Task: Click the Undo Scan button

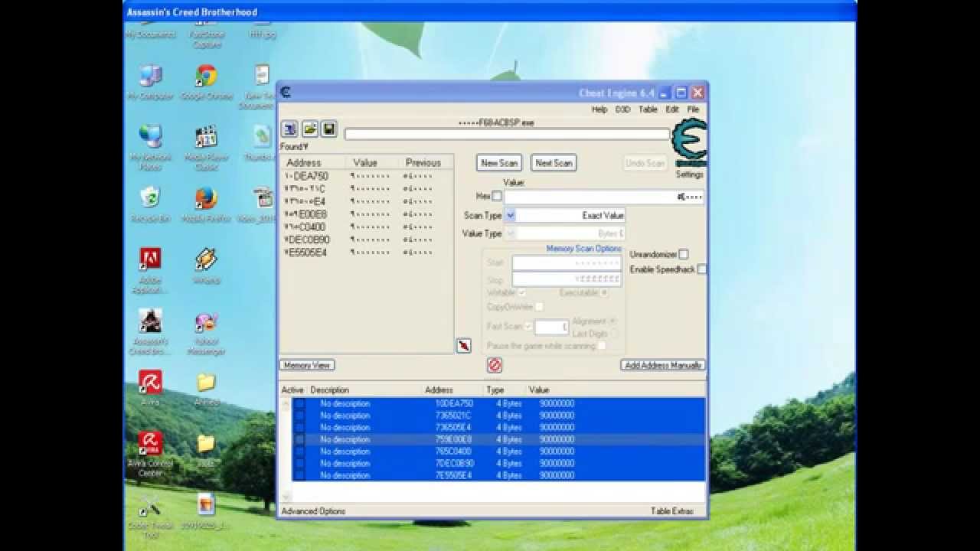Action: point(645,163)
